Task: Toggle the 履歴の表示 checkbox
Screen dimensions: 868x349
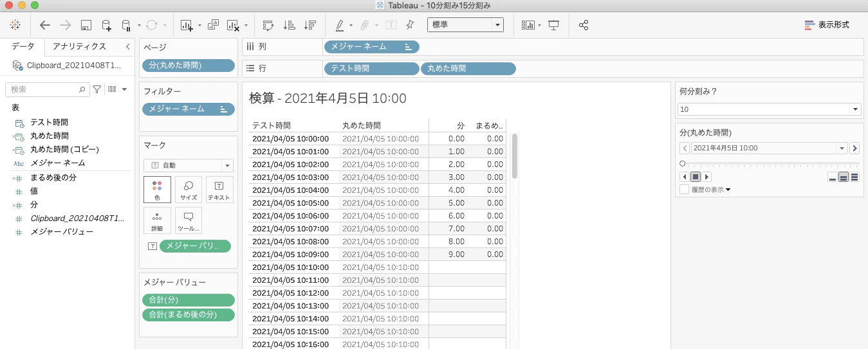Action: point(684,189)
